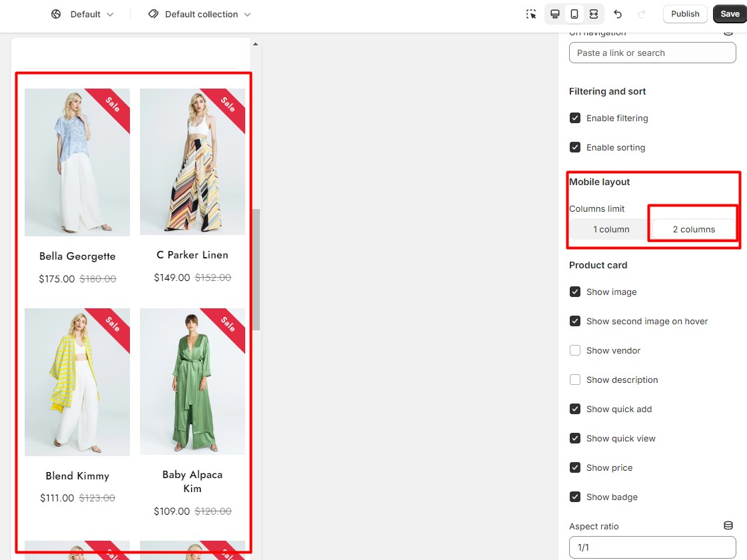Open Bella Georgette product image

point(77,162)
